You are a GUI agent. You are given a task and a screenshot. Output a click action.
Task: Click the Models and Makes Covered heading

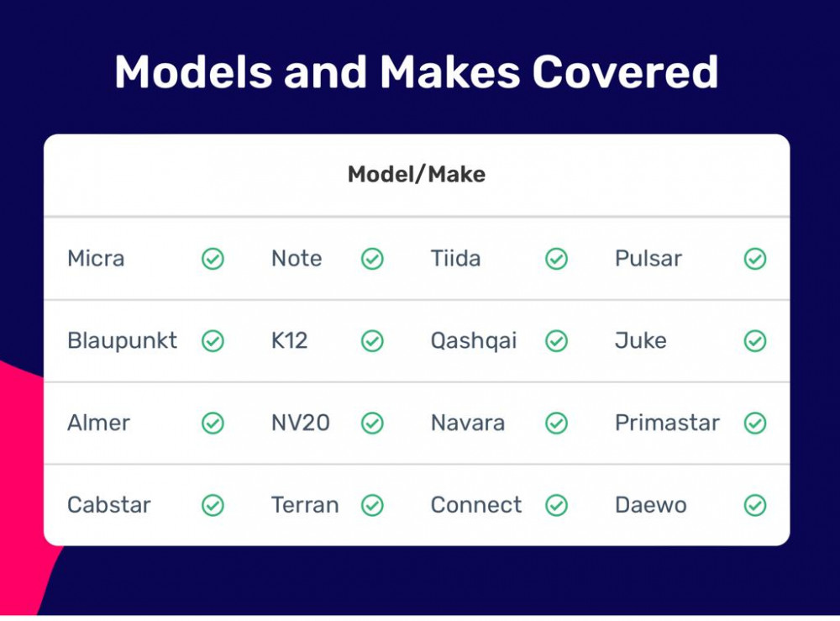pyautogui.click(x=417, y=71)
